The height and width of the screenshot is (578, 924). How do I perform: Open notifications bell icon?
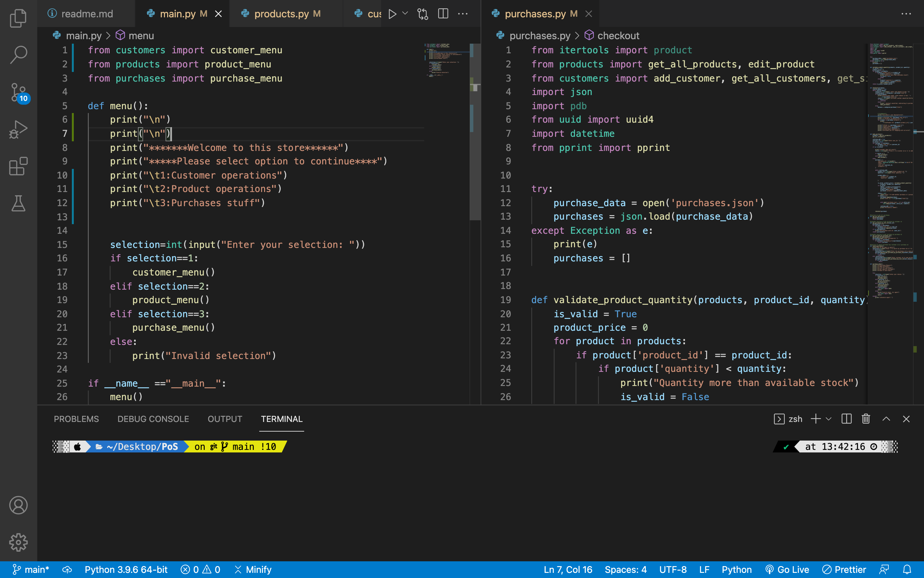coord(907,570)
